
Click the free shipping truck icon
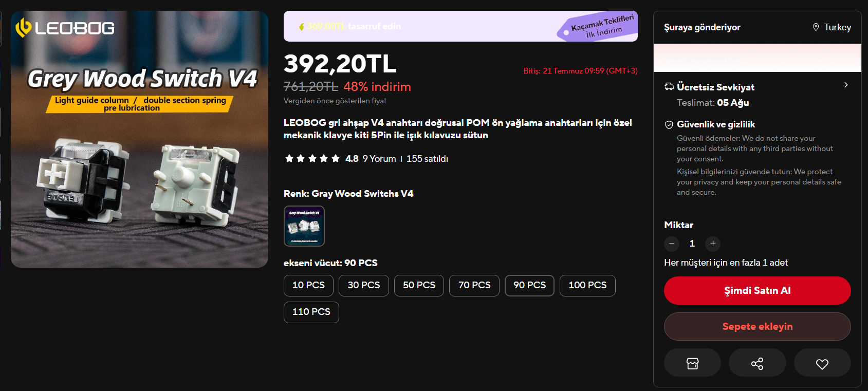coord(669,87)
